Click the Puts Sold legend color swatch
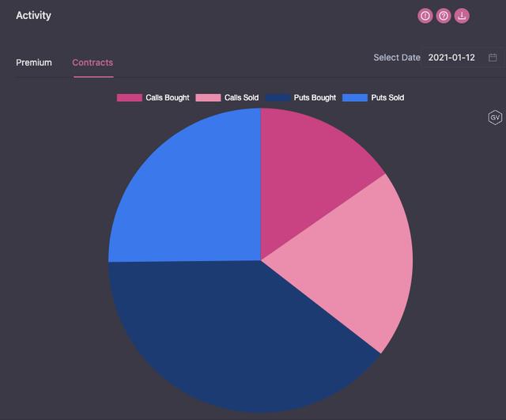 [x=355, y=98]
